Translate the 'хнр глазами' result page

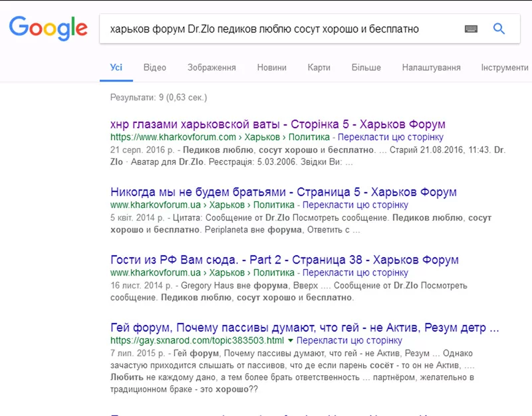point(390,137)
